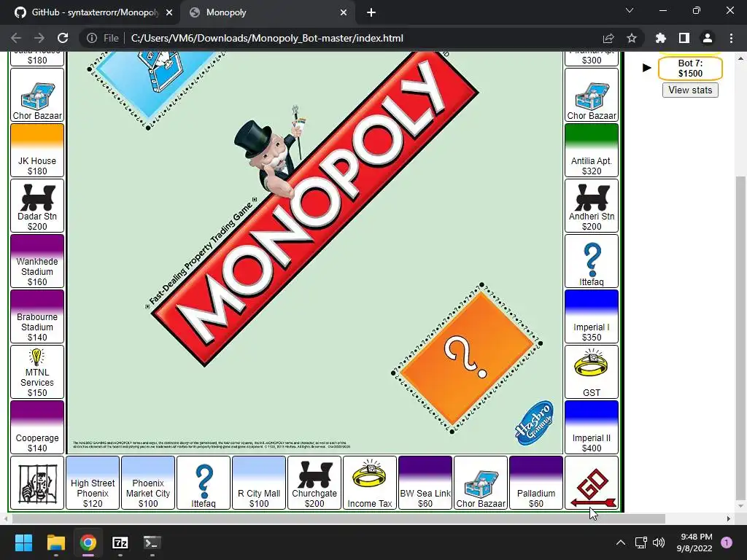The width and height of the screenshot is (747, 560).
Task: Open 7-Zip from the taskbar
Action: 120,542
